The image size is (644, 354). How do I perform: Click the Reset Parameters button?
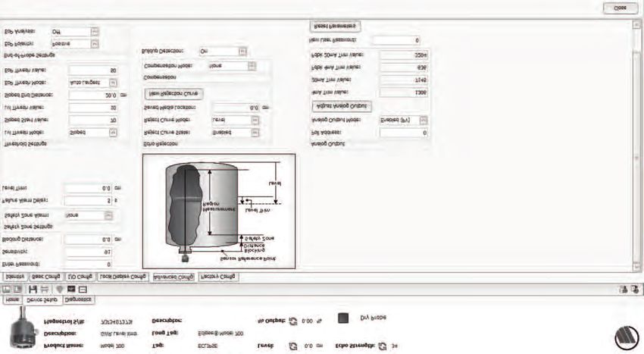(334, 26)
